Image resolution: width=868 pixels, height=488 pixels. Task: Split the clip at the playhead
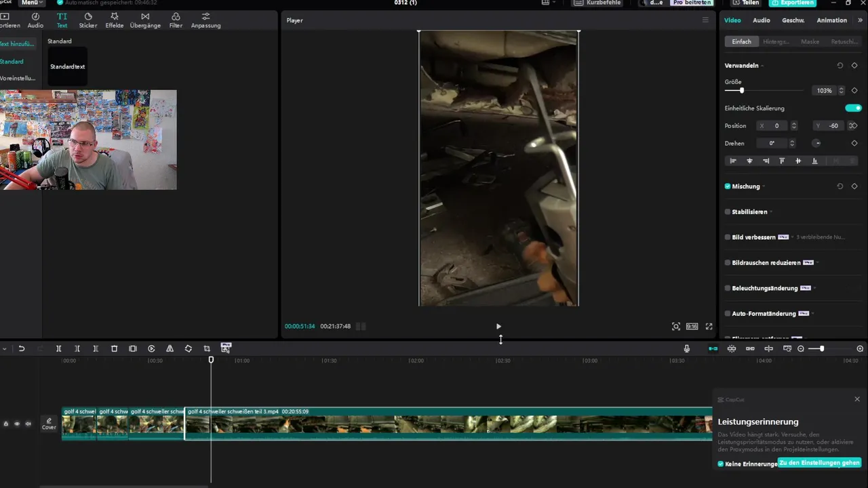[58, 348]
